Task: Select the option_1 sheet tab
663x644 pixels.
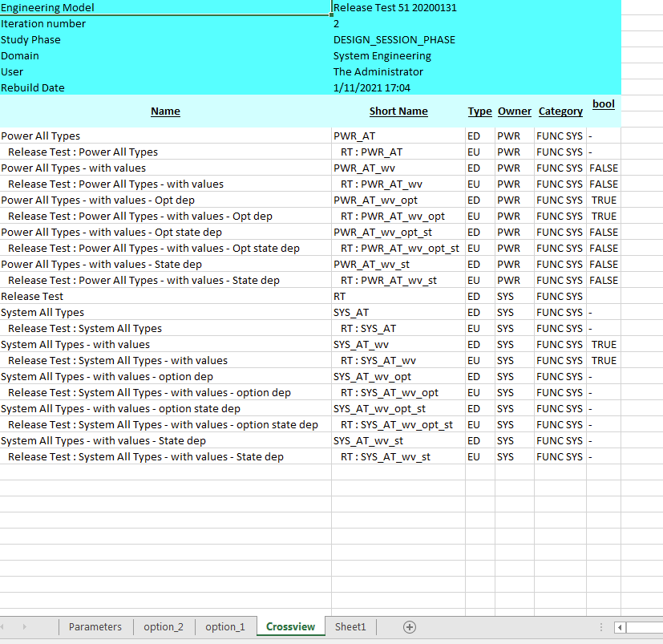Action: click(x=225, y=626)
